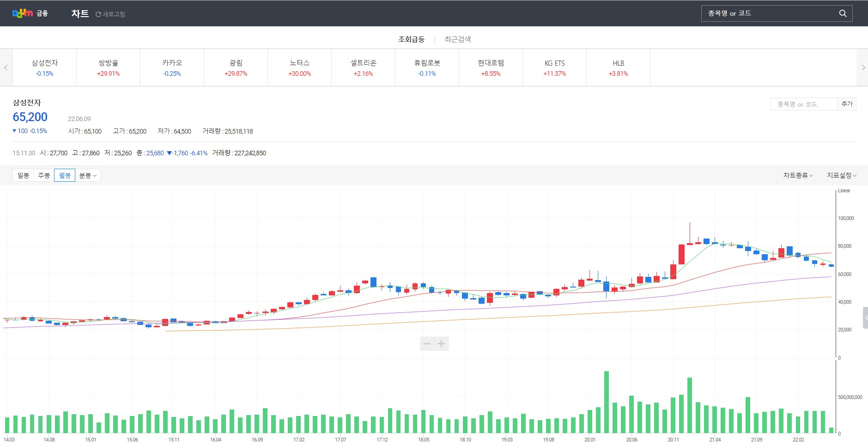This screenshot has height=447, width=868.
Task: Click the 추가 button
Action: [x=847, y=104]
